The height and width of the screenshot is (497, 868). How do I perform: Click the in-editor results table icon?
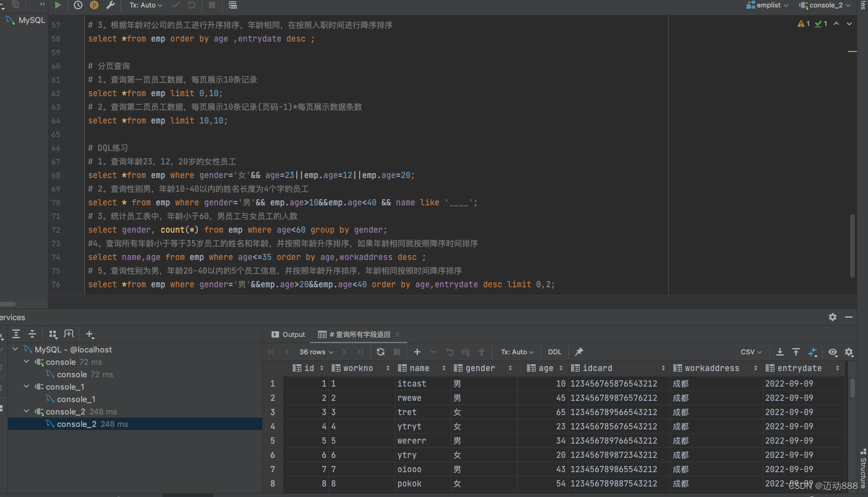click(232, 5)
